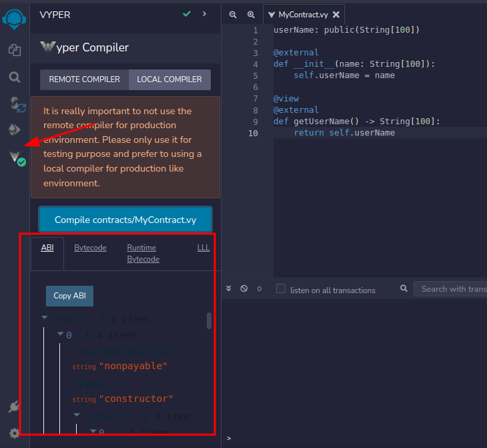487x448 pixels.
Task: Open the File explorer sidebar icon
Action: (14, 50)
